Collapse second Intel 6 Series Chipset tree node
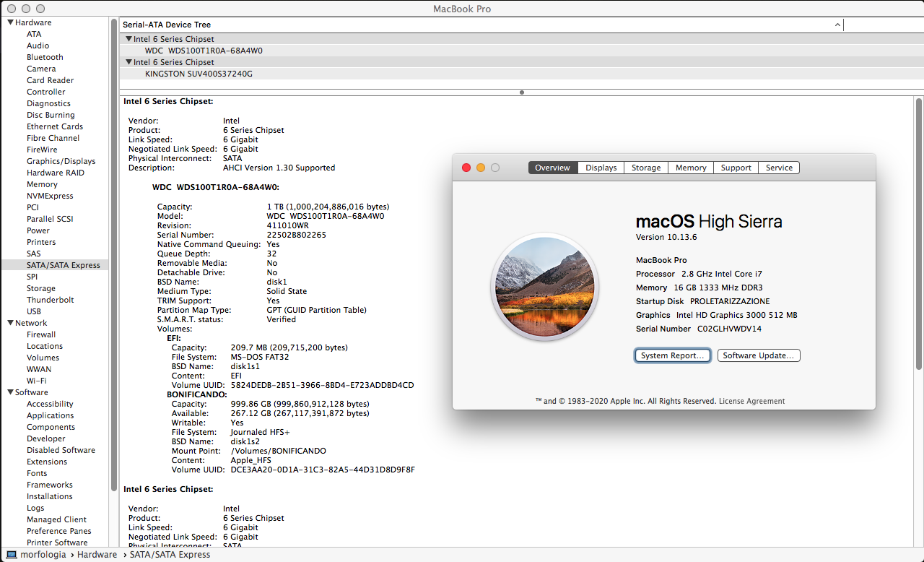Screen dimensions: 924x562 [x=128, y=62]
